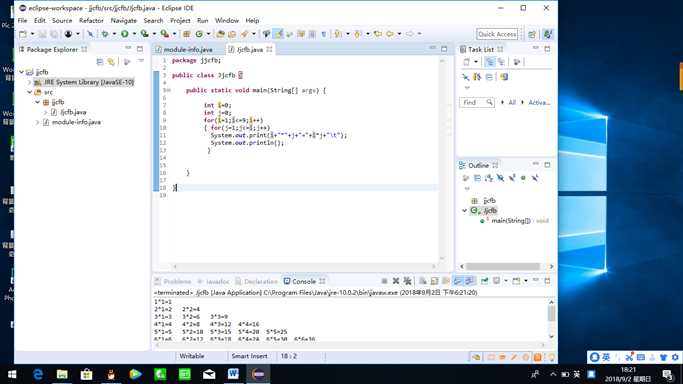Open the Search tool in the main toolbar
Image resolution: width=683 pixels, height=384 pixels.
coord(244,34)
